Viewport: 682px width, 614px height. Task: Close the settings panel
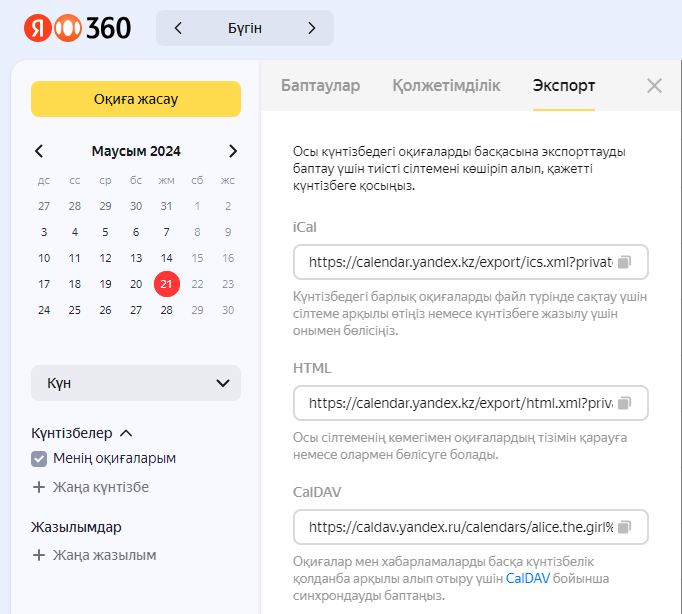pos(654,86)
